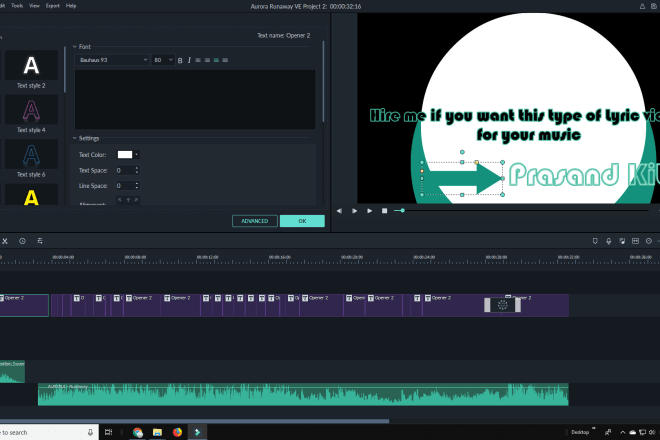This screenshot has width=660, height=440.
Task: Click the microphone icon in the Windows search box
Action: (90, 432)
